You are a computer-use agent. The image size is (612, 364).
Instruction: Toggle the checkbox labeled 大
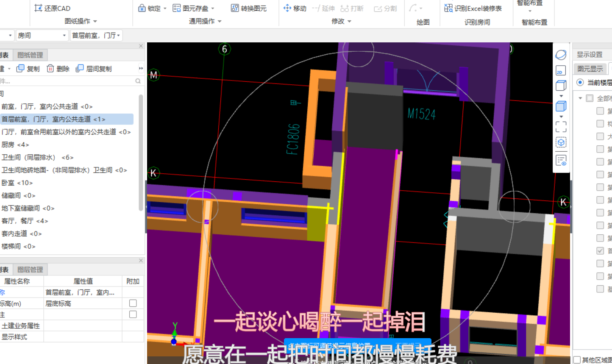pos(600,136)
